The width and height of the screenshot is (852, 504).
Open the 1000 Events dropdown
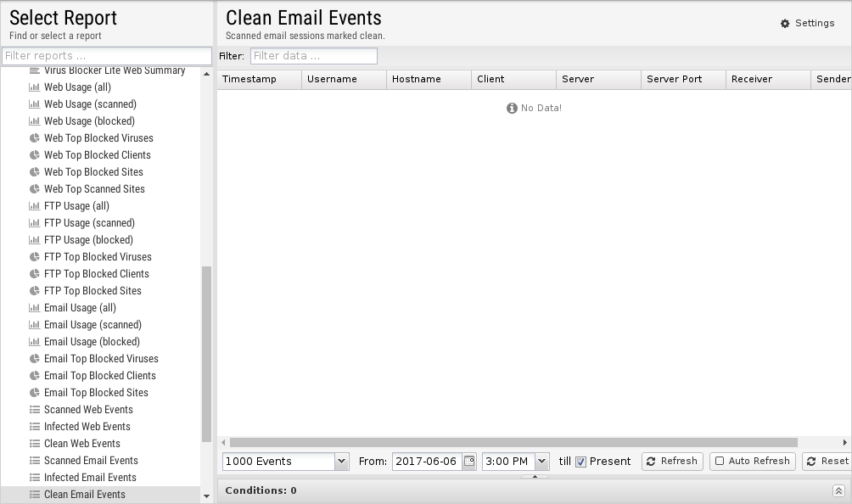(x=341, y=461)
